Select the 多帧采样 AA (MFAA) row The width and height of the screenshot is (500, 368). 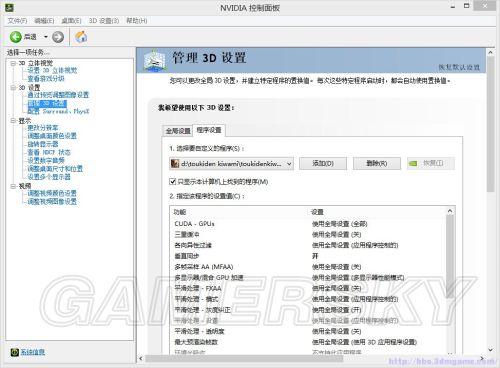[308, 267]
